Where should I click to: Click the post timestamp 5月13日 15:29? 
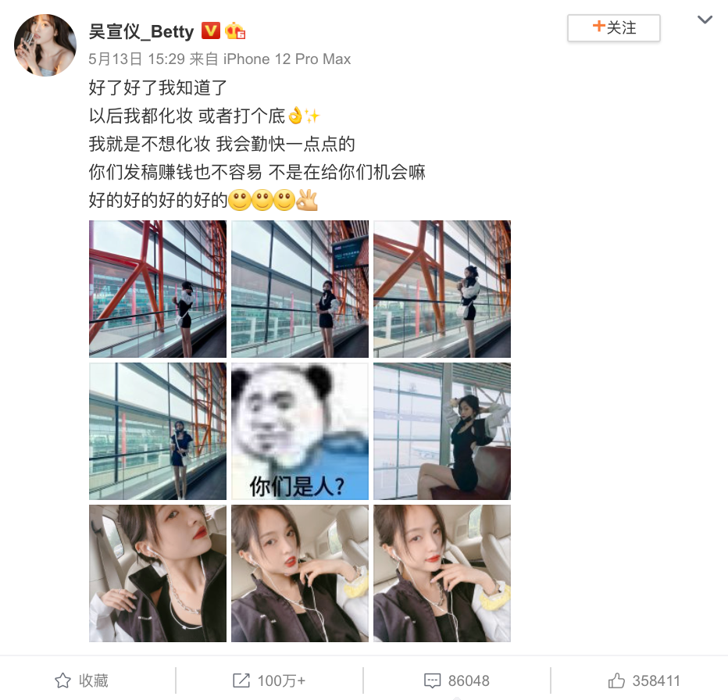(x=137, y=59)
